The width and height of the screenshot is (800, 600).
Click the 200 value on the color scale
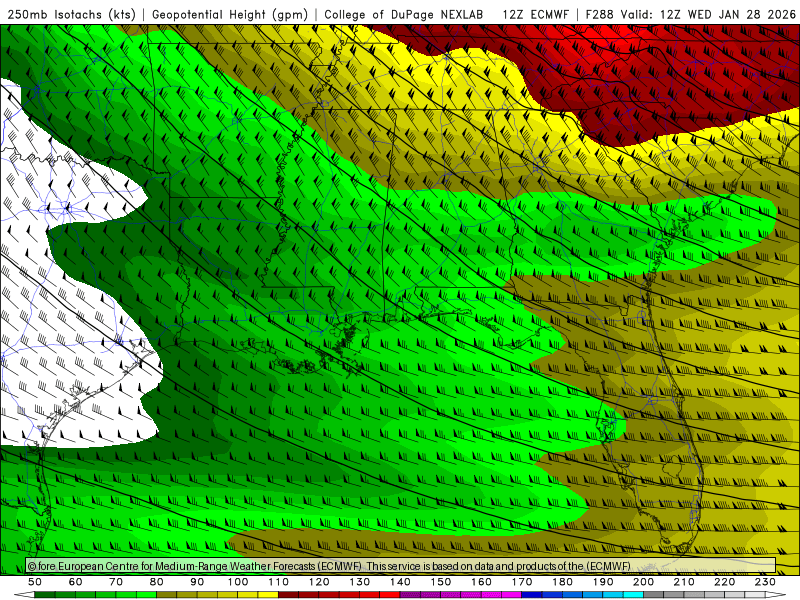[x=643, y=582]
